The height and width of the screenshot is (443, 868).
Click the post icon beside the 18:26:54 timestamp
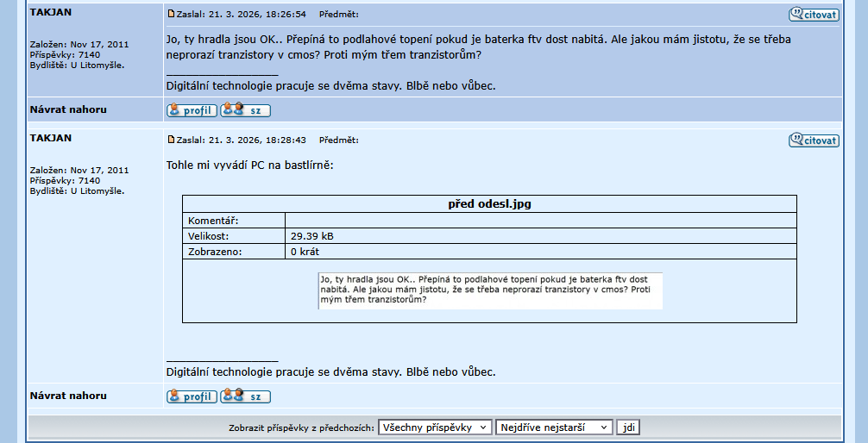point(171,15)
